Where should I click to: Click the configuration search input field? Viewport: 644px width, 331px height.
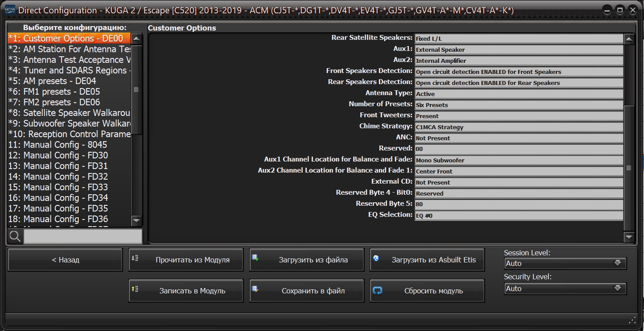83,236
